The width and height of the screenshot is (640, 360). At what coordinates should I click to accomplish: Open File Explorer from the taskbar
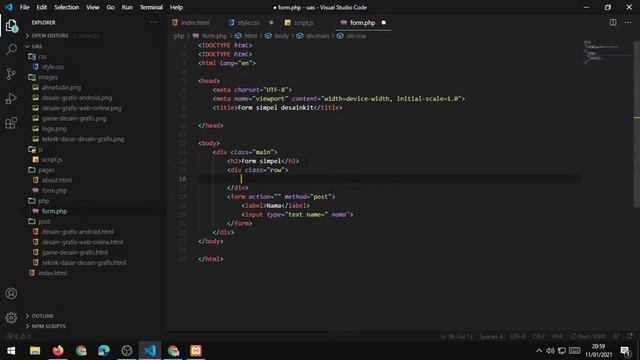click(35, 351)
